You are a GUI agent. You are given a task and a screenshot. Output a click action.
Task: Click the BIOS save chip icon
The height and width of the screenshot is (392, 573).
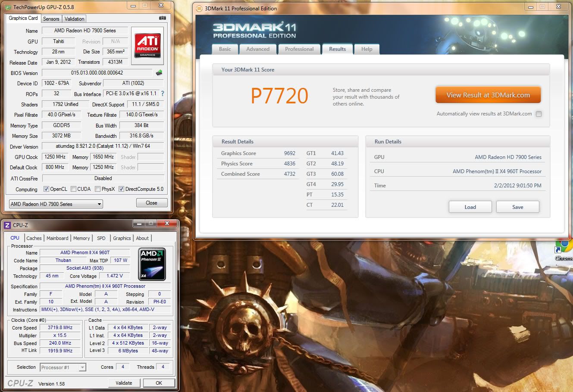tap(159, 73)
